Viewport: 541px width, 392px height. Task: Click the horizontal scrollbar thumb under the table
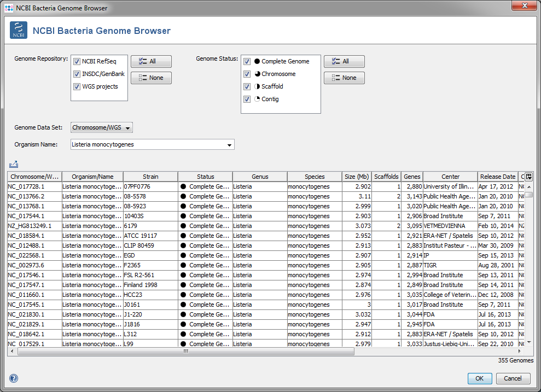point(186,351)
